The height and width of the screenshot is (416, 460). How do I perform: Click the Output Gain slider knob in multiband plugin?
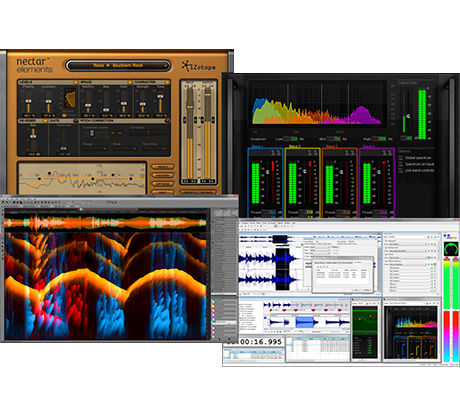(x=408, y=116)
